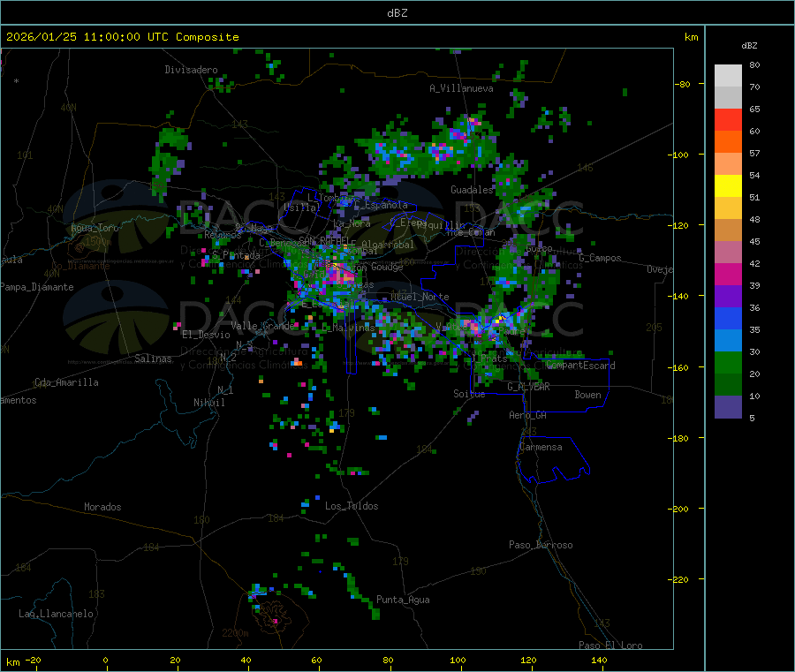
Task: Select the Salinas map label
Action: (x=153, y=359)
